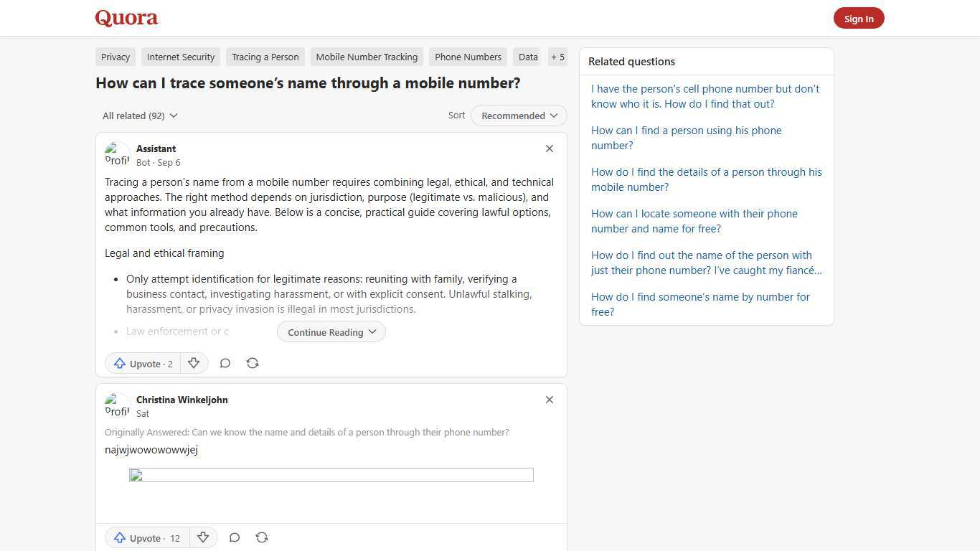Upvote Christina Winkeljohn's answer
The width and height of the screenshot is (980, 551).
coord(146,538)
